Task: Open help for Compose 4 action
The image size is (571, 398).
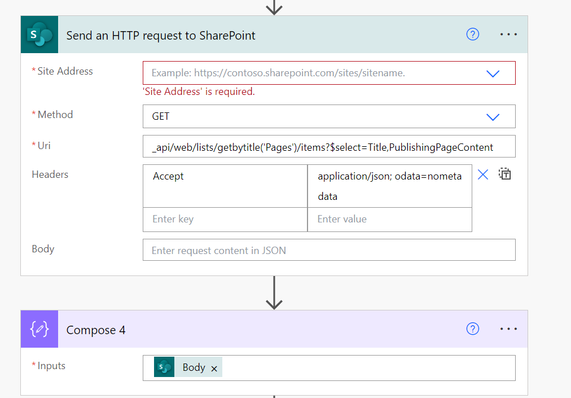Action: [x=472, y=329]
